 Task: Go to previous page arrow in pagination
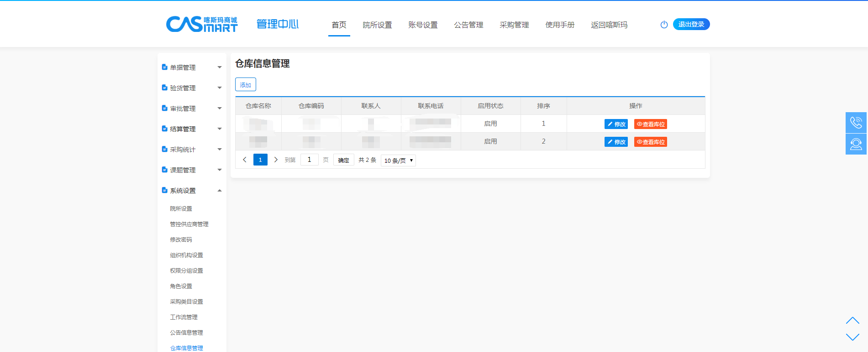[245, 160]
